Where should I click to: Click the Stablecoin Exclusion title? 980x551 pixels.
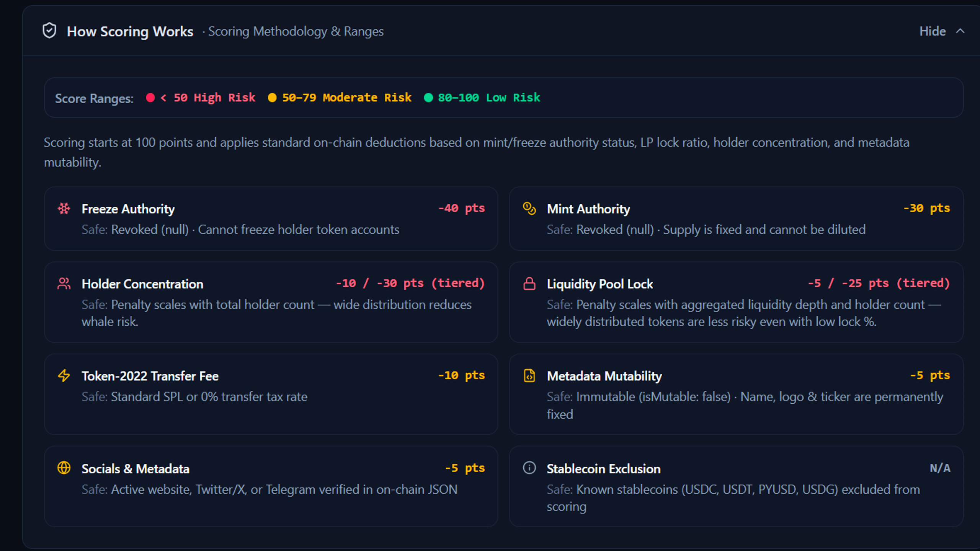[603, 469]
